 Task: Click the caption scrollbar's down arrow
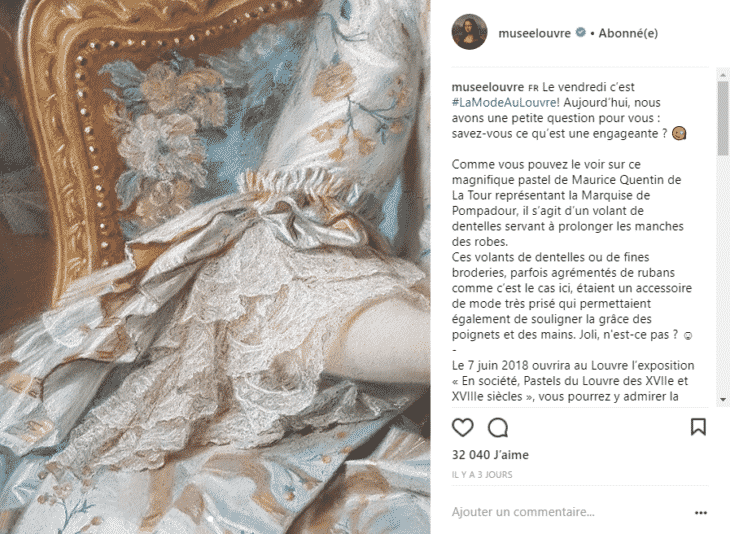[x=723, y=399]
